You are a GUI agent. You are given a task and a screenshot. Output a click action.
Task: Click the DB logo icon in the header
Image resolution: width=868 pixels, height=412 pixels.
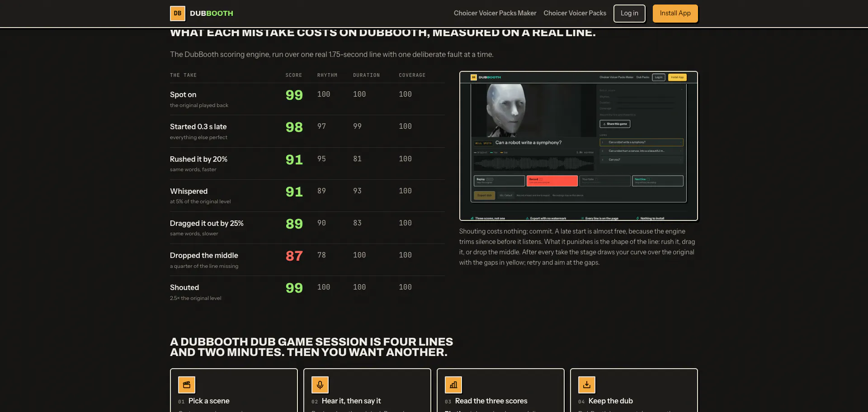click(x=178, y=14)
